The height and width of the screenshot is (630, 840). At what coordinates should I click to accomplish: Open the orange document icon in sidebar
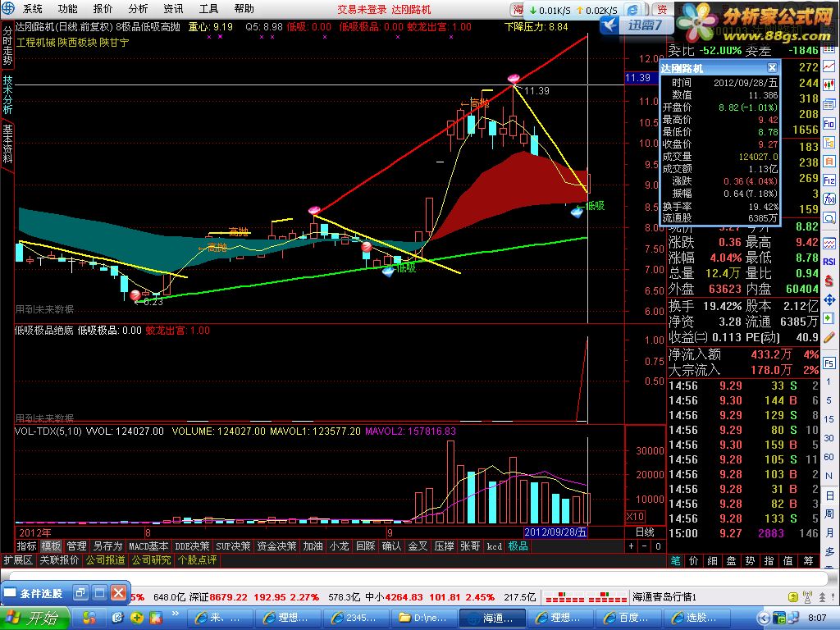click(x=829, y=161)
